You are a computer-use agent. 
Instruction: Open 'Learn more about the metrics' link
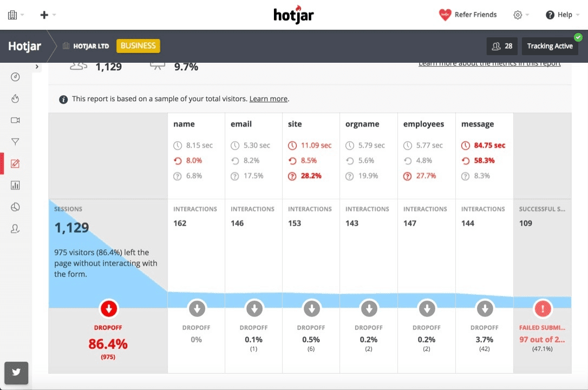pyautogui.click(x=490, y=64)
